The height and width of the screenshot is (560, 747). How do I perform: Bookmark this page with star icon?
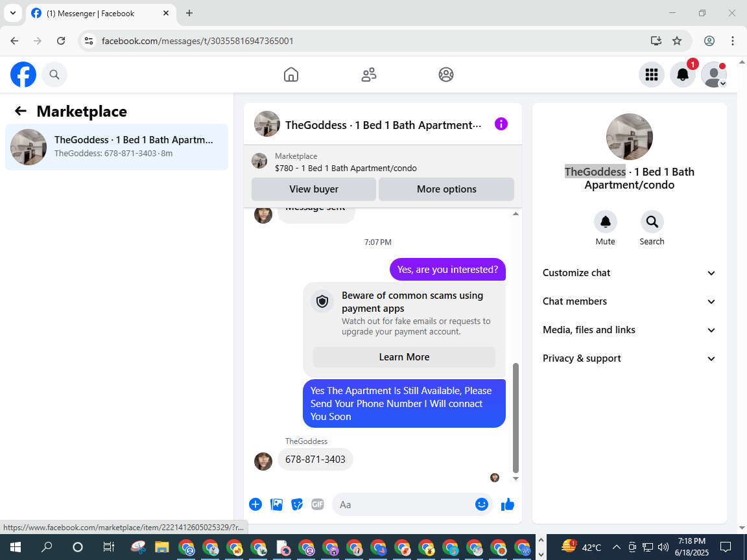pyautogui.click(x=677, y=41)
